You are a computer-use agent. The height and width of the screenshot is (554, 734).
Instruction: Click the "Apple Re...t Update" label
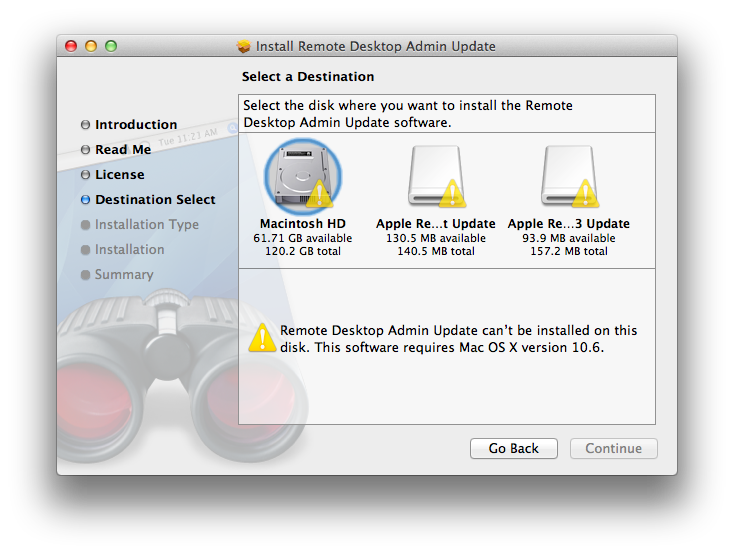[436, 224]
